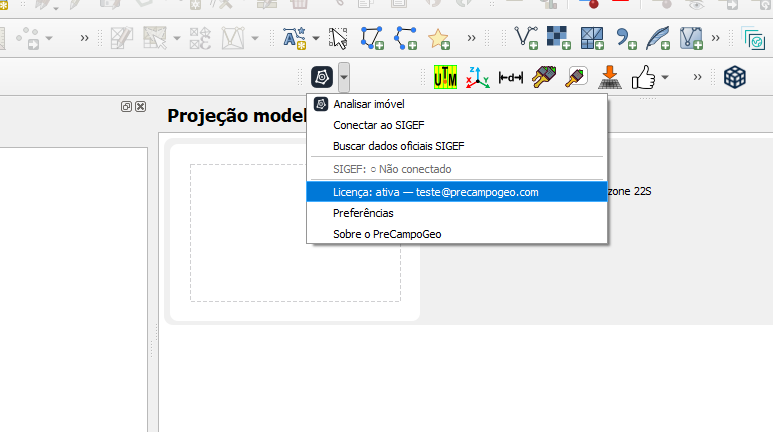Float the left dock panel
This screenshot has width=773, height=432.
coord(126,107)
